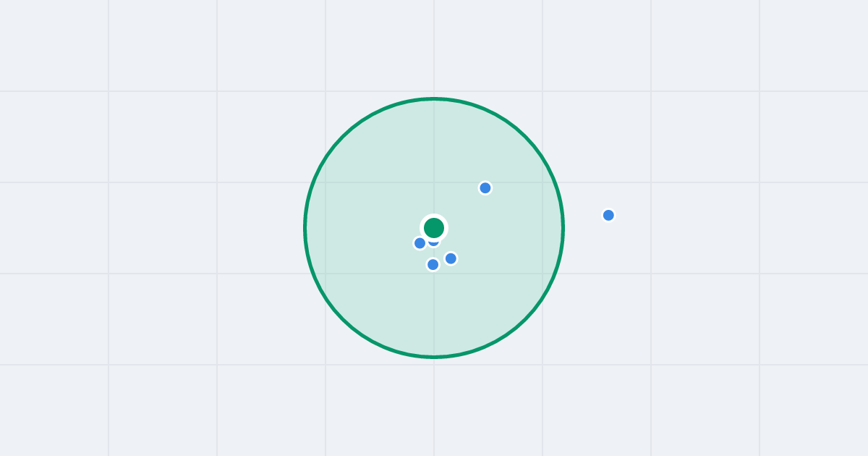Click the map between the ring and the outer blue dot
868x456 pixels.
point(583,220)
